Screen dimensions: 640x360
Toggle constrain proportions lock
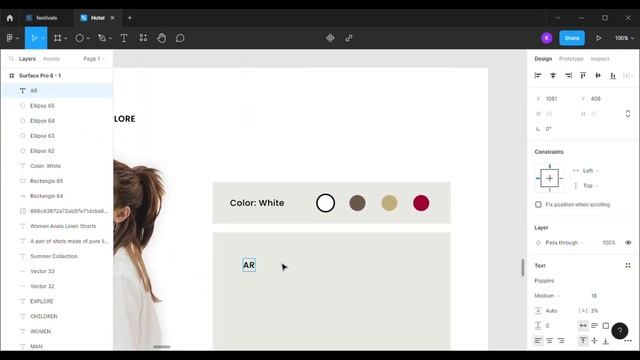click(x=628, y=114)
